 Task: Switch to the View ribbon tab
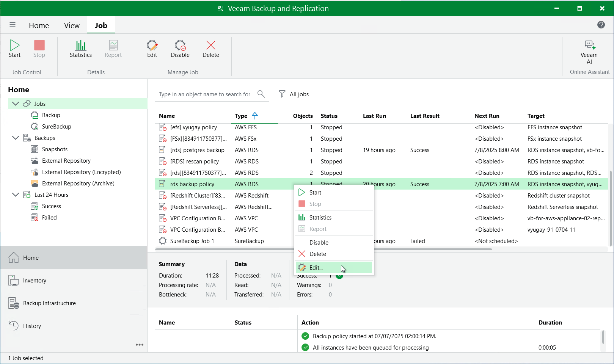[x=72, y=25]
